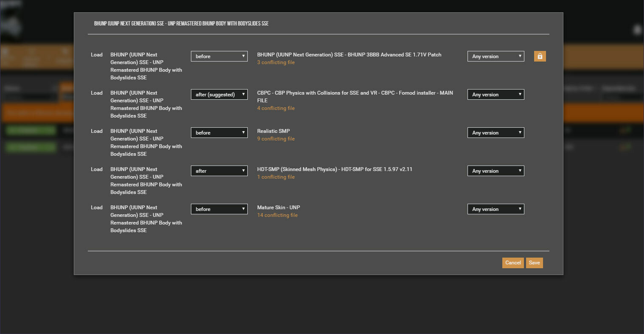Open the '9 conflicting file' link under Realistic SMP
The height and width of the screenshot is (334, 644).
pos(276,139)
